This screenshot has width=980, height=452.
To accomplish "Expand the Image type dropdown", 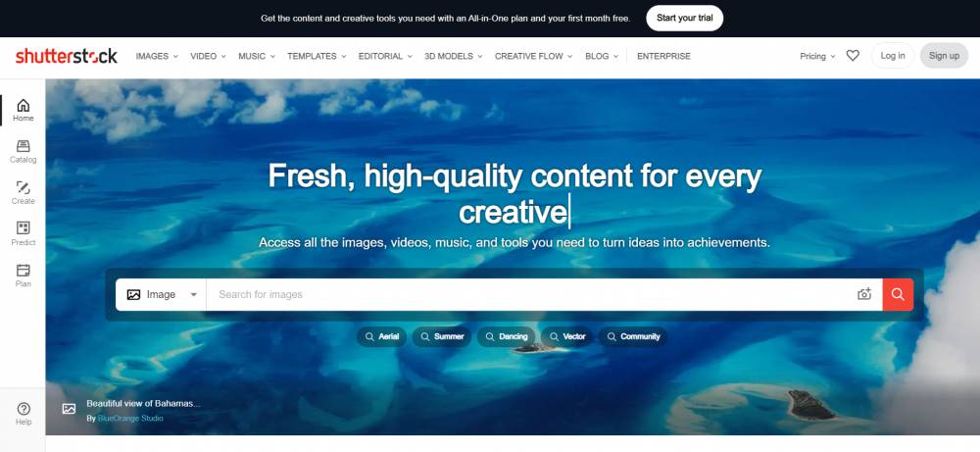I will pos(162,294).
